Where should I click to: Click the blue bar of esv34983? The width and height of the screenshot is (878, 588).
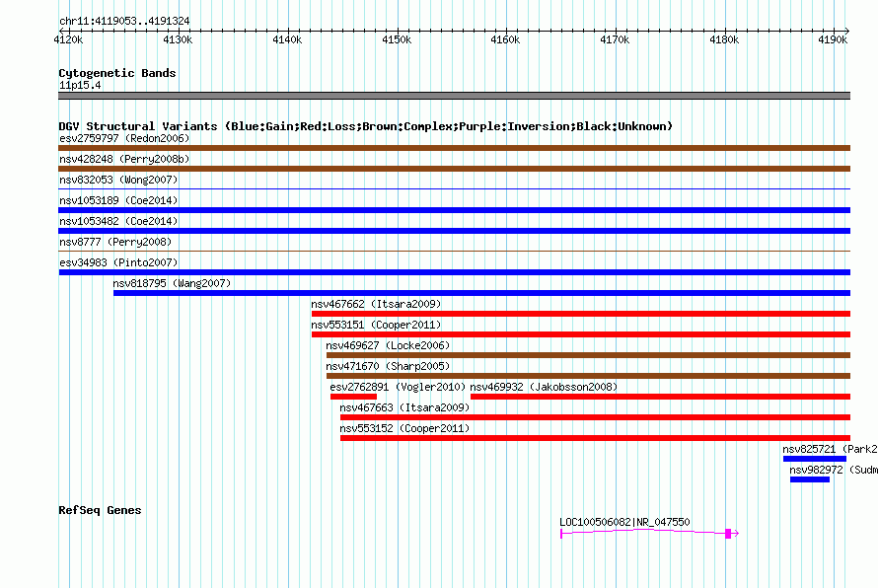tap(454, 272)
